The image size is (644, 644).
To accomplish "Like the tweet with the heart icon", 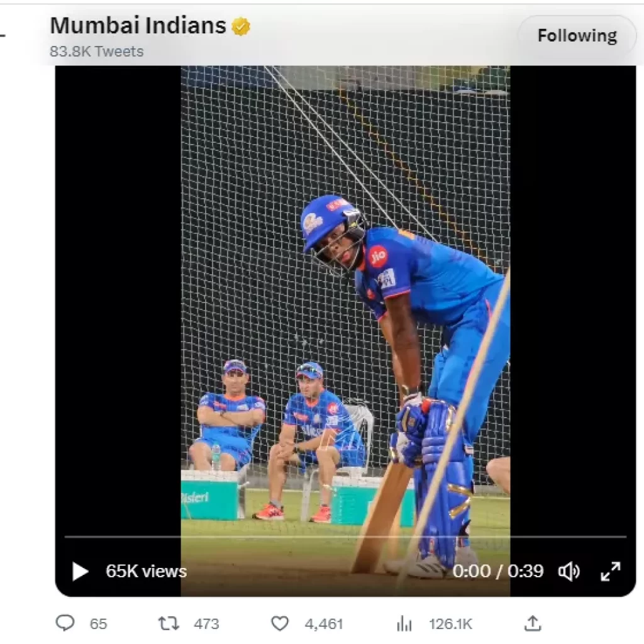I will (x=280, y=623).
